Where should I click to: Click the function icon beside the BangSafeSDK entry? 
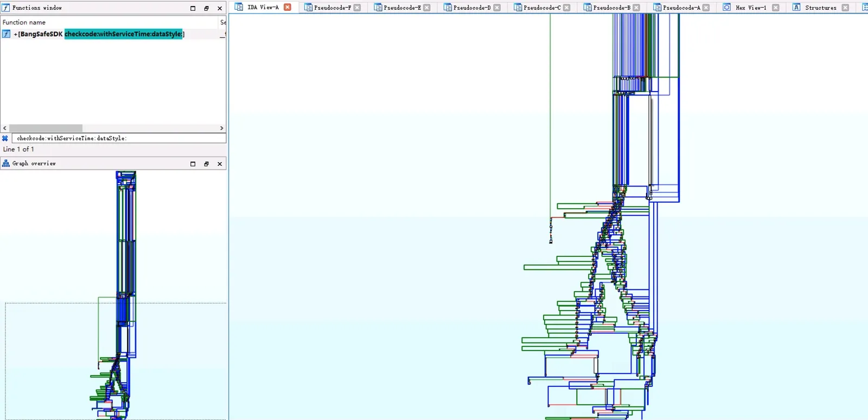(6, 34)
